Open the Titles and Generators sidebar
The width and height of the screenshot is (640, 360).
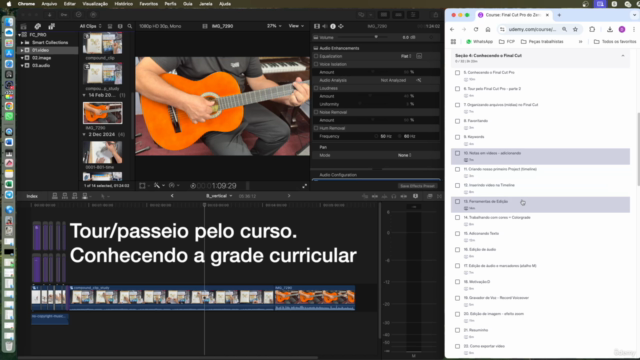coord(51,26)
